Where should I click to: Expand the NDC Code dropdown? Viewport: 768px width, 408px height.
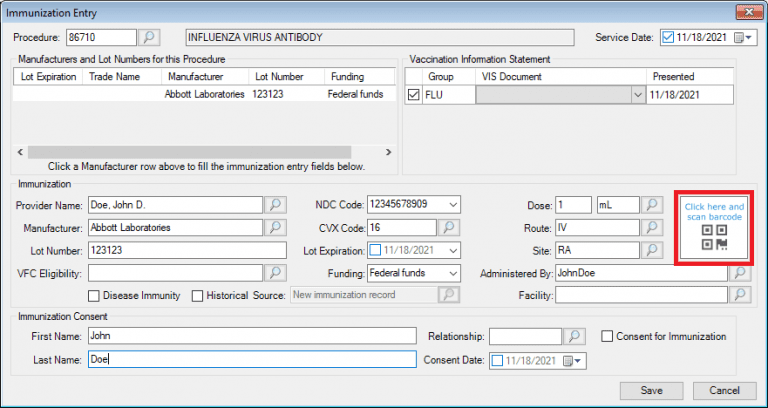point(454,205)
